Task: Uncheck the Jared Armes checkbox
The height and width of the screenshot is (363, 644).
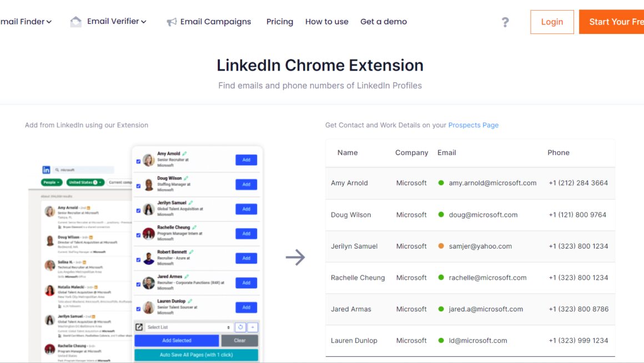Action: pyautogui.click(x=138, y=285)
